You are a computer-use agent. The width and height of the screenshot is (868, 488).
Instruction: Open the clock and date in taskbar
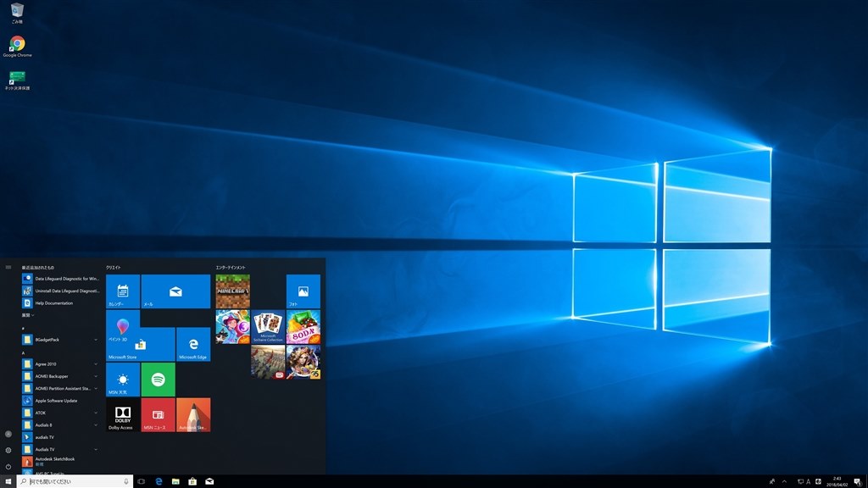(837, 481)
